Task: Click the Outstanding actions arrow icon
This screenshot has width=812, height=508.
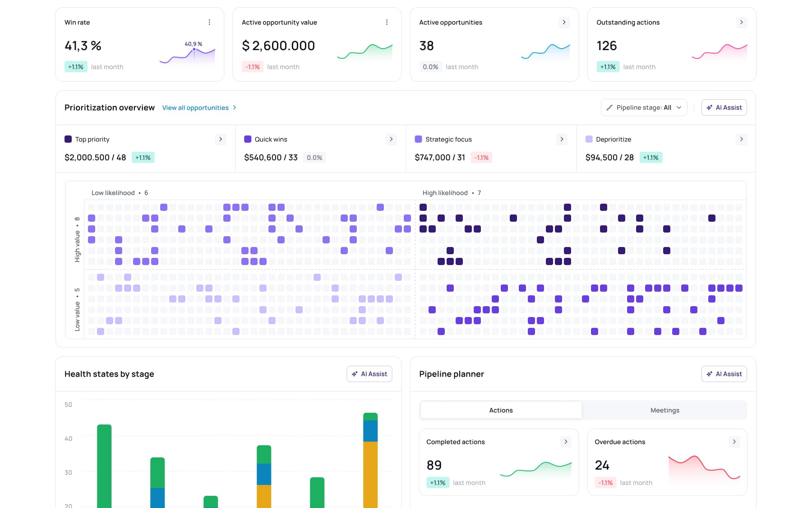Action: (741, 22)
